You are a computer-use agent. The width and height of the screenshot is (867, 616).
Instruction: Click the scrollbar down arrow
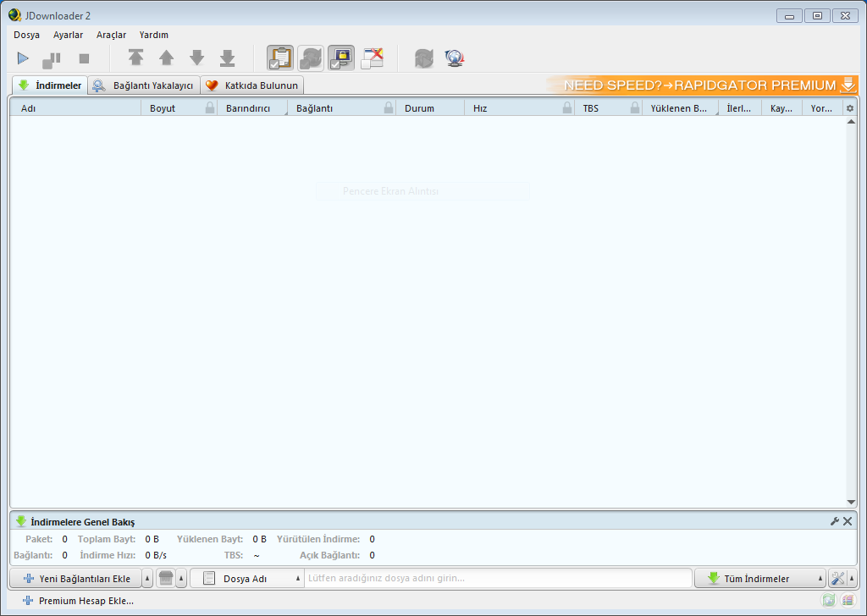851,502
